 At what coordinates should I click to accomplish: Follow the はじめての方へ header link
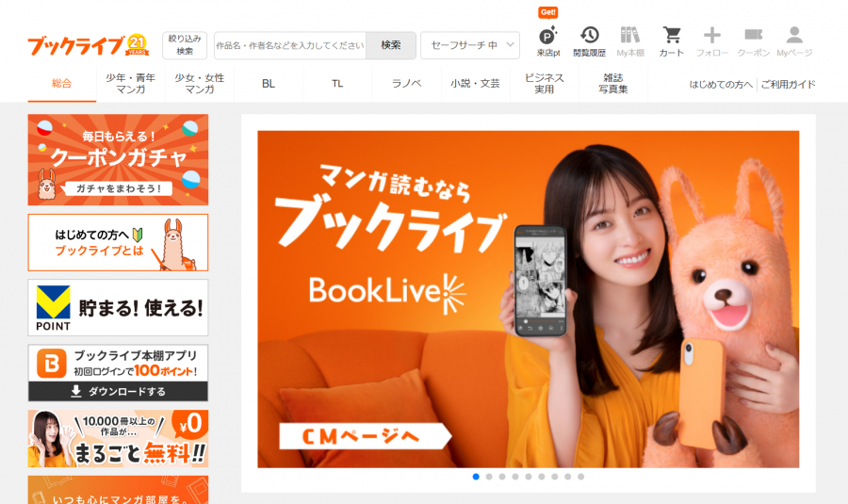pyautogui.click(x=721, y=85)
